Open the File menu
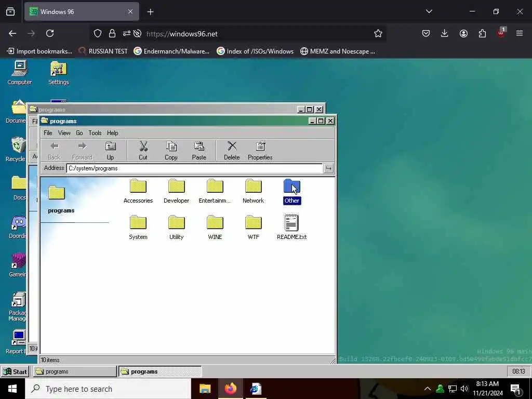 [x=48, y=133]
